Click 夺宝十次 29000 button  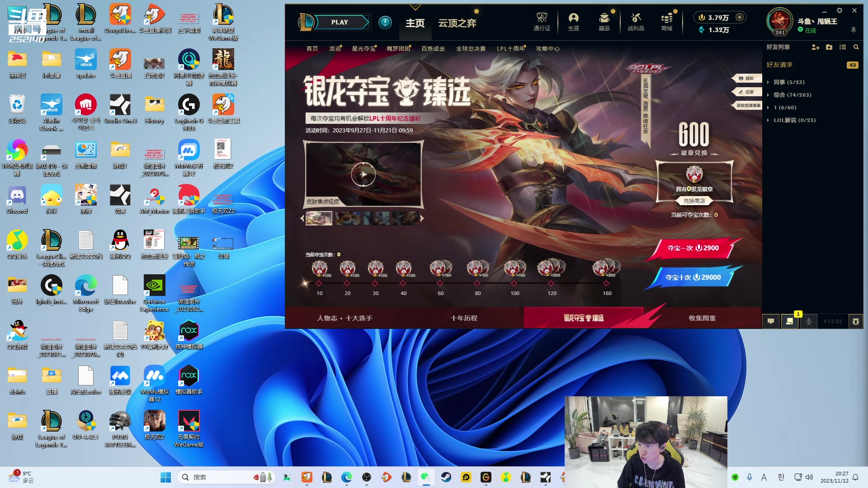click(x=693, y=277)
